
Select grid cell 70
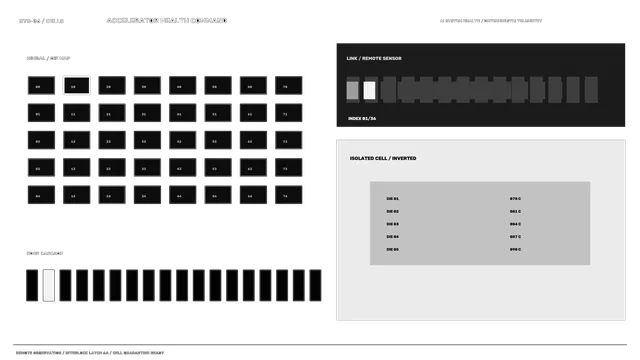coord(289,86)
